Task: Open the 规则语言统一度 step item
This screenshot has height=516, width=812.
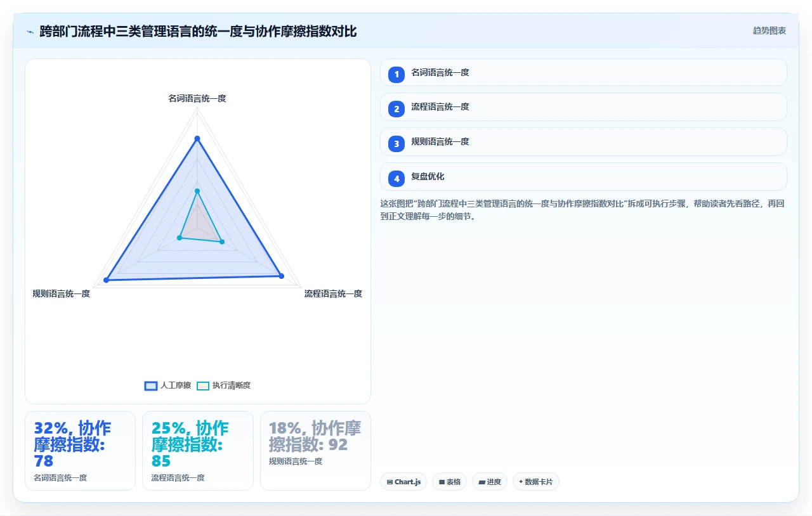Action: [584, 142]
